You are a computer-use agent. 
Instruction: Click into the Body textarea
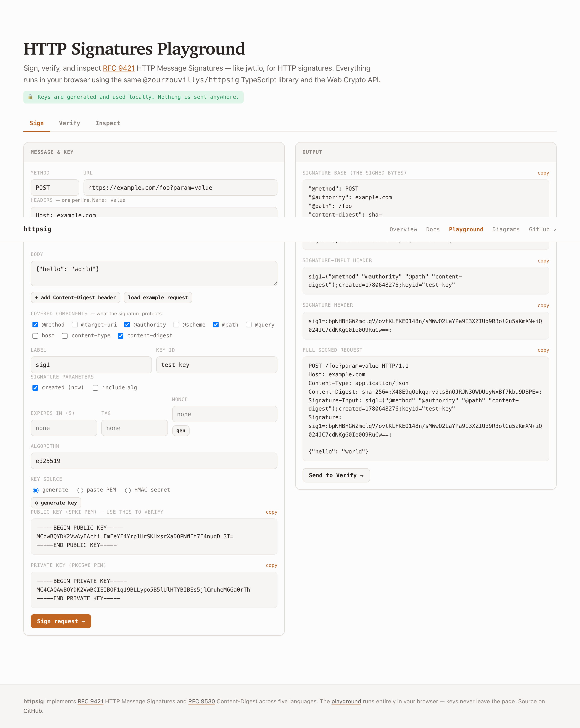(154, 273)
